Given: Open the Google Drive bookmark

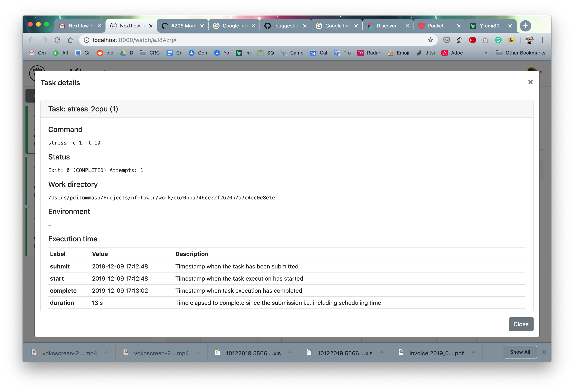Looking at the screenshot, I should pos(127,53).
